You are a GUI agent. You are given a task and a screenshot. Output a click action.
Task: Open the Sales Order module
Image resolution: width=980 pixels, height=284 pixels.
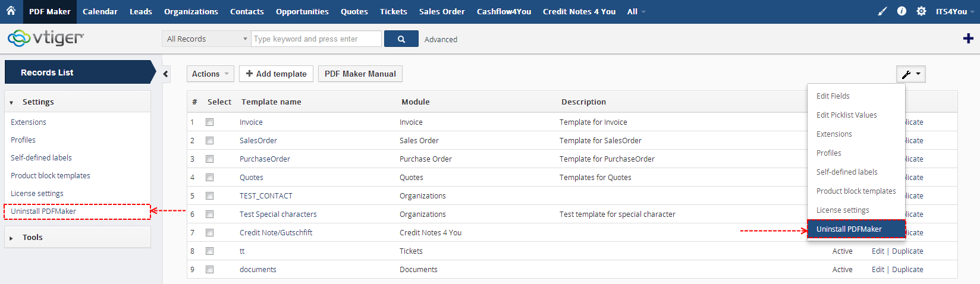442,11
